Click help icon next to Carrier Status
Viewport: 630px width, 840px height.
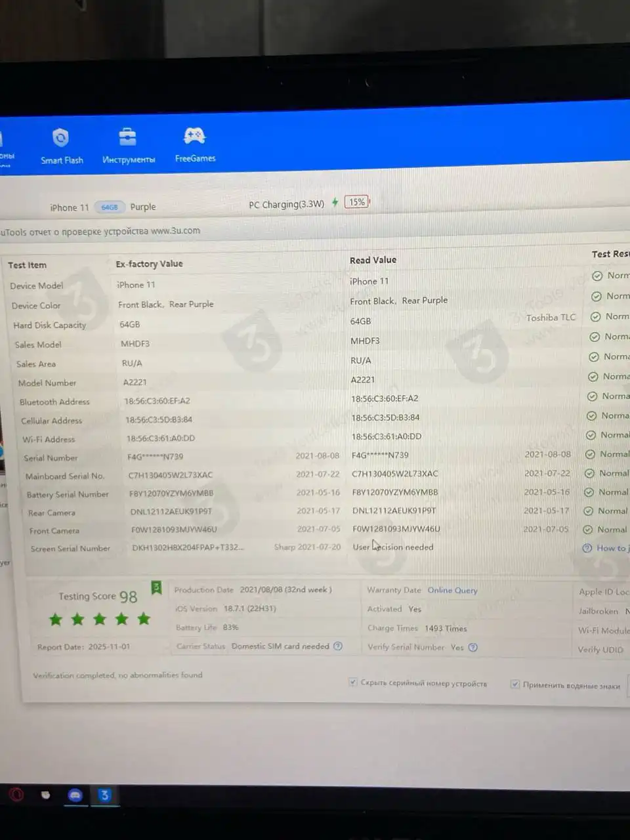(x=338, y=646)
